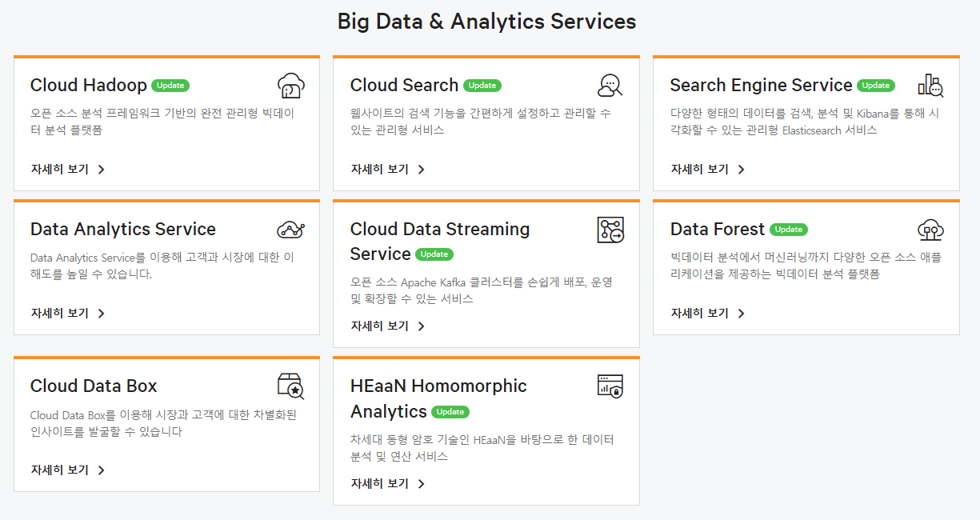Click the Data Forest description text
980x520 pixels.
click(806, 266)
